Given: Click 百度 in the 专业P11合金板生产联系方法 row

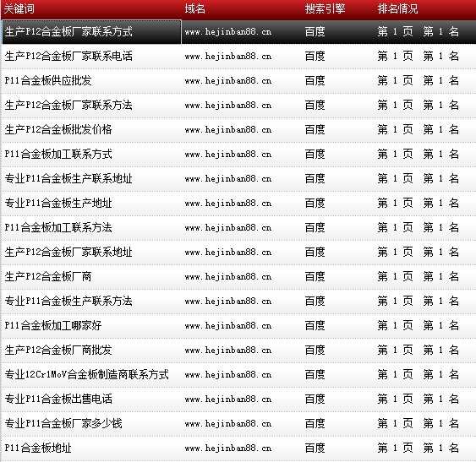Looking at the screenshot, I should (x=315, y=302).
